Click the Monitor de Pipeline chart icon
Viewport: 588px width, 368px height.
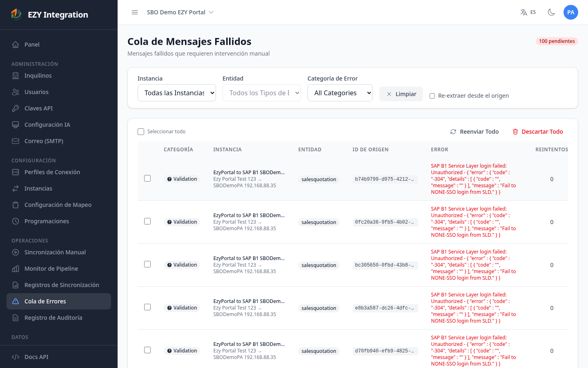click(x=16, y=269)
